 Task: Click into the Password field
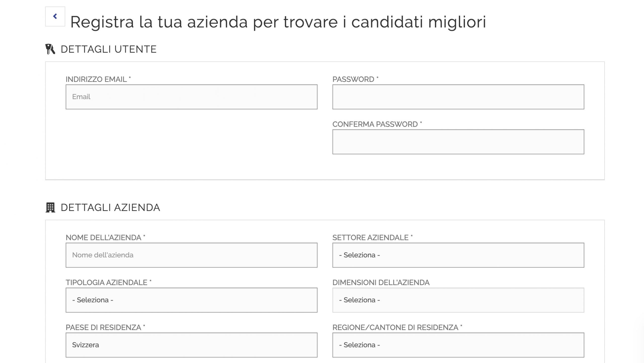pyautogui.click(x=458, y=97)
